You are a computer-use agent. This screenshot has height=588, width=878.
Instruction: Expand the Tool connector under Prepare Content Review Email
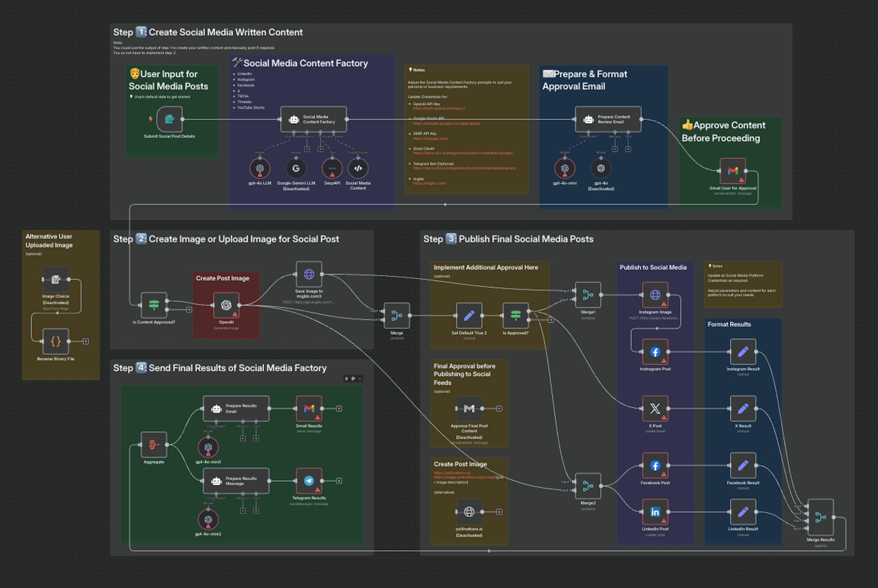click(628, 149)
